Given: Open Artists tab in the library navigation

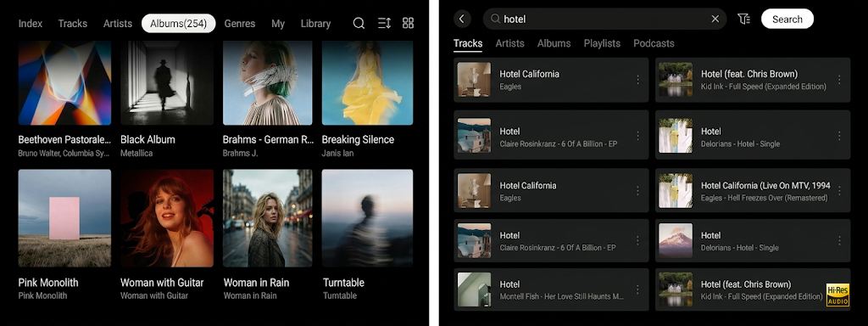Looking at the screenshot, I should point(117,23).
